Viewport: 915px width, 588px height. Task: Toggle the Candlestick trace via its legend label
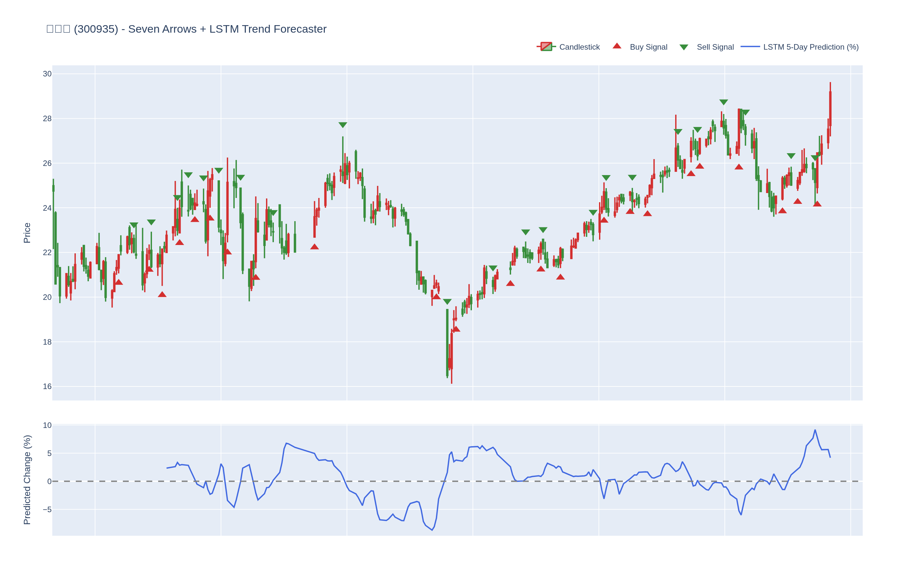[x=579, y=47]
